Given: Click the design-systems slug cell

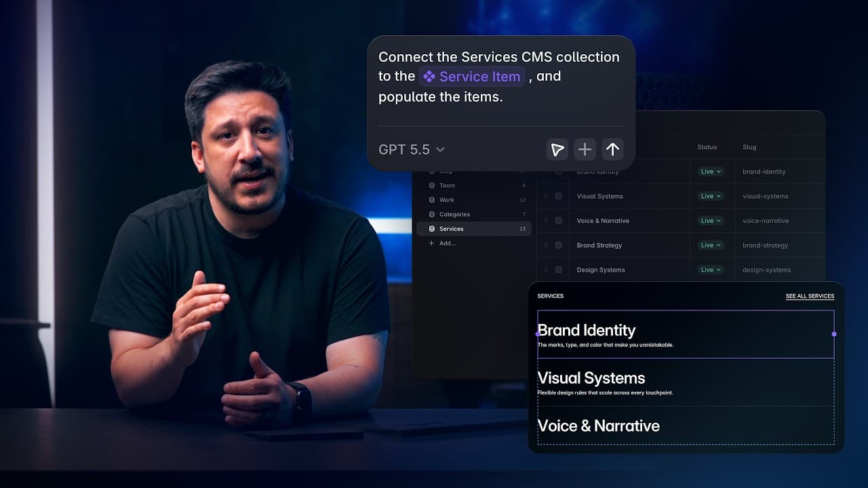Looking at the screenshot, I should click(766, 270).
